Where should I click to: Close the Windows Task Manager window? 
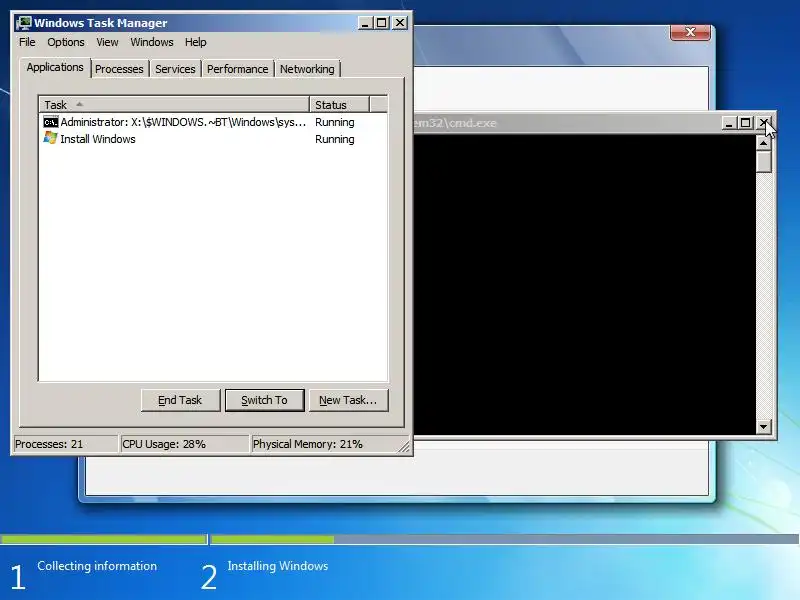[400, 23]
